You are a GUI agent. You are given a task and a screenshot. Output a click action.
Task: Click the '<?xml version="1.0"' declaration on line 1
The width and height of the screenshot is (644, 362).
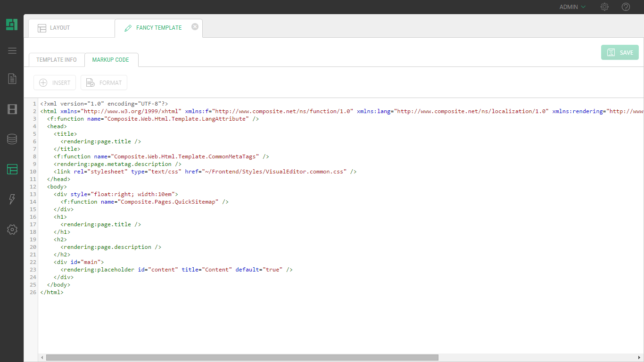[72, 104]
